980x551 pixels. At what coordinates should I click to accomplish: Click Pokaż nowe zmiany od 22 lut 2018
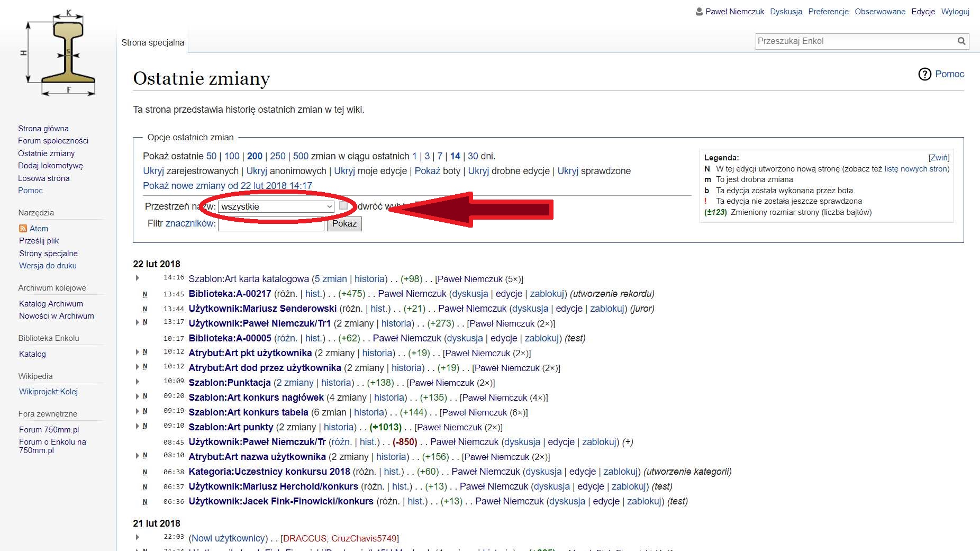pyautogui.click(x=228, y=186)
